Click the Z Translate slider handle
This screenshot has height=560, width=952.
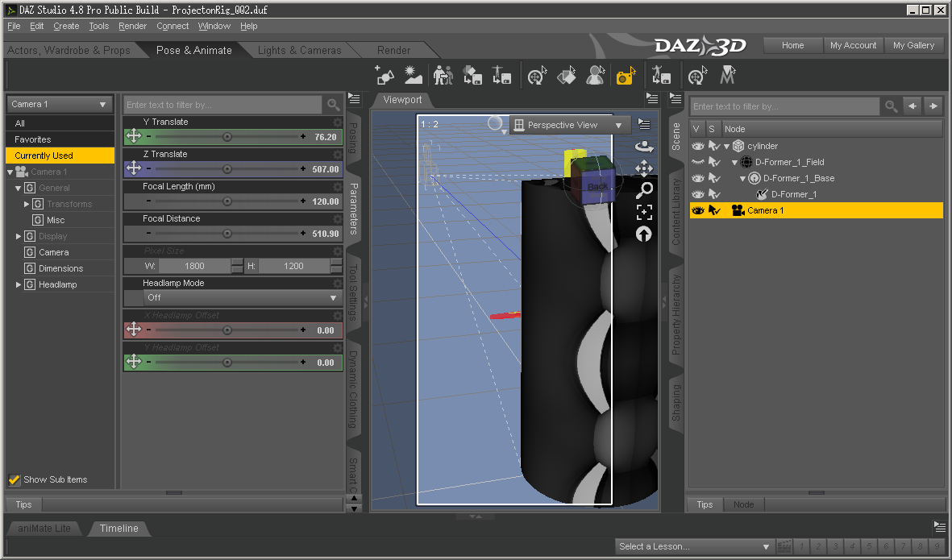[x=227, y=168]
